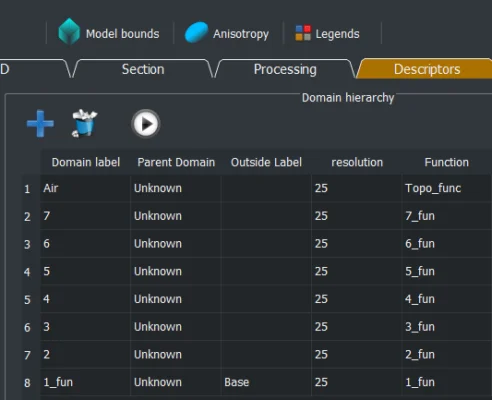Click the 1_fun domain label cell

coord(85,382)
